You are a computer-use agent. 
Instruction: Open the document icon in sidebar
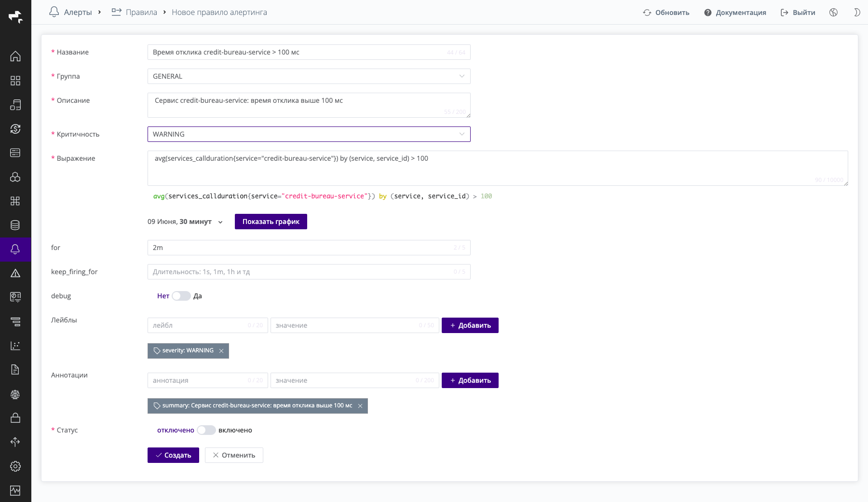pyautogui.click(x=15, y=370)
